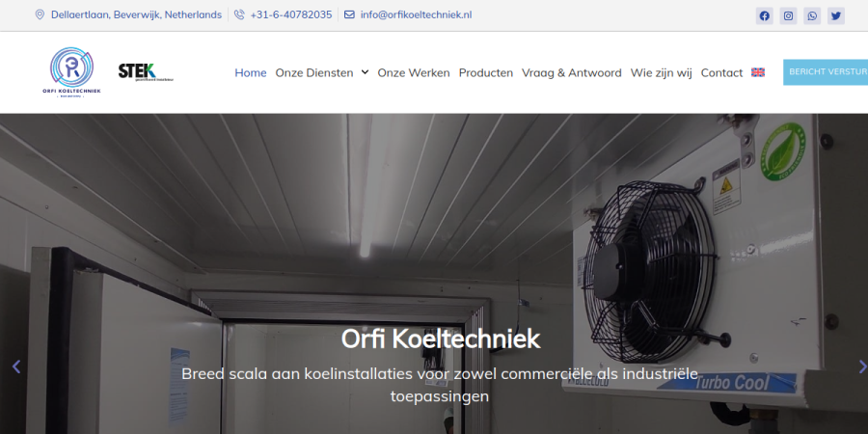Call phone number +31-6-40782035

[x=291, y=14]
